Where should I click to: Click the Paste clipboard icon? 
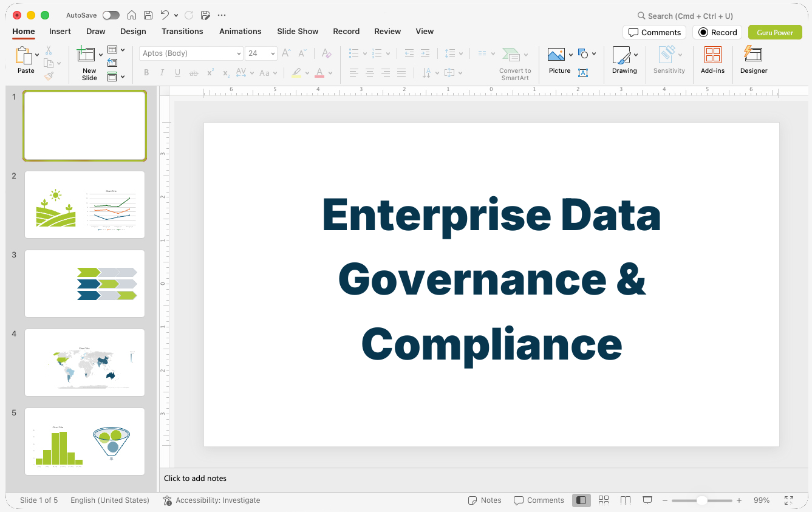coord(23,55)
